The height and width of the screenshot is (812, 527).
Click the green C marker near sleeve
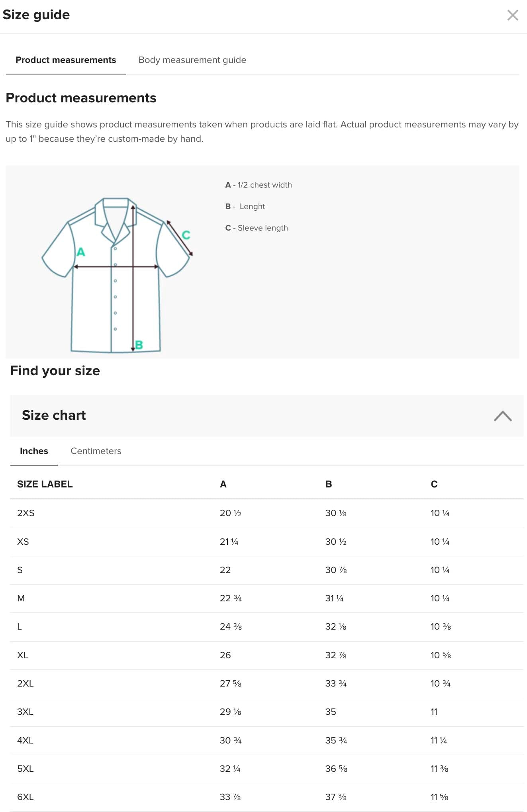(186, 235)
